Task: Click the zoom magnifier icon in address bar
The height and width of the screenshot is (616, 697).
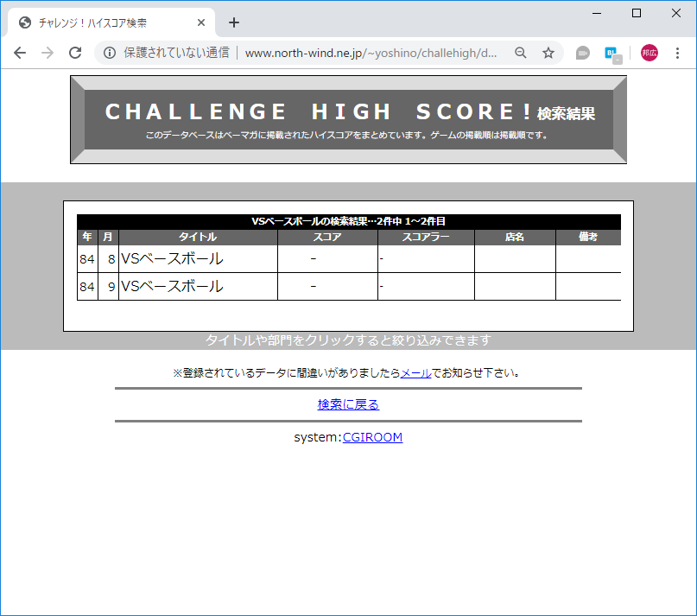Action: click(520, 53)
